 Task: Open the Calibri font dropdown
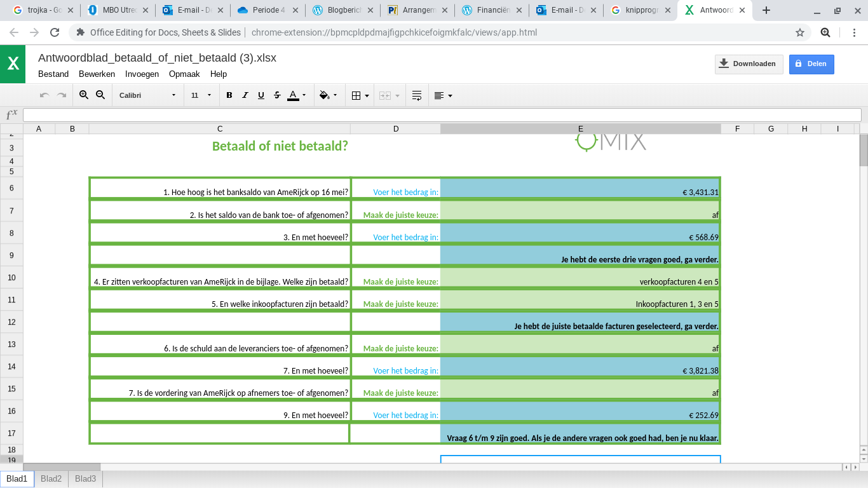pyautogui.click(x=147, y=95)
